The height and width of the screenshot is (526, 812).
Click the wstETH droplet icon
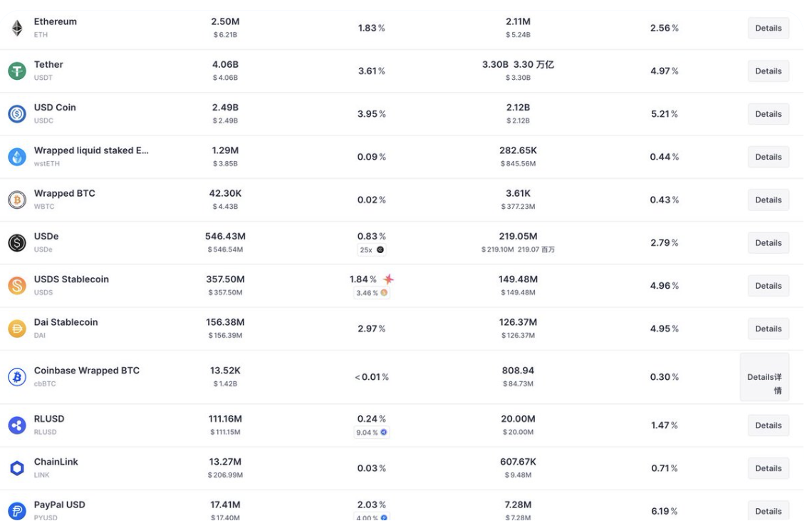(17, 157)
